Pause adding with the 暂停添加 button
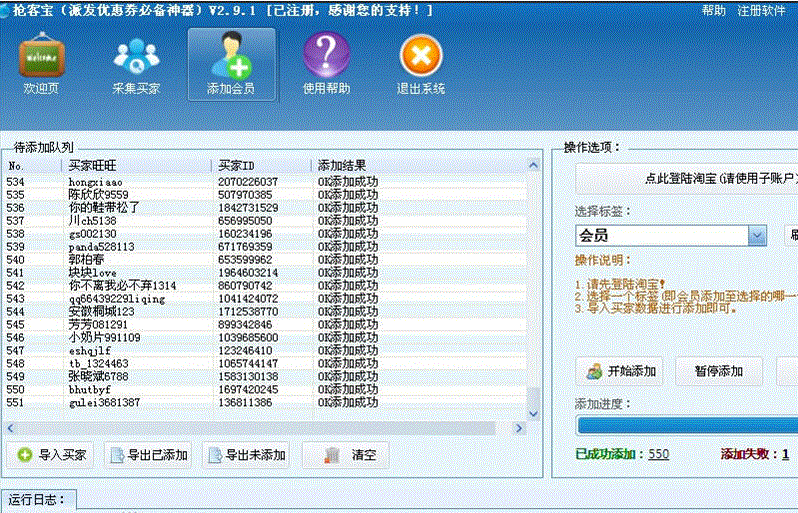 [x=718, y=371]
